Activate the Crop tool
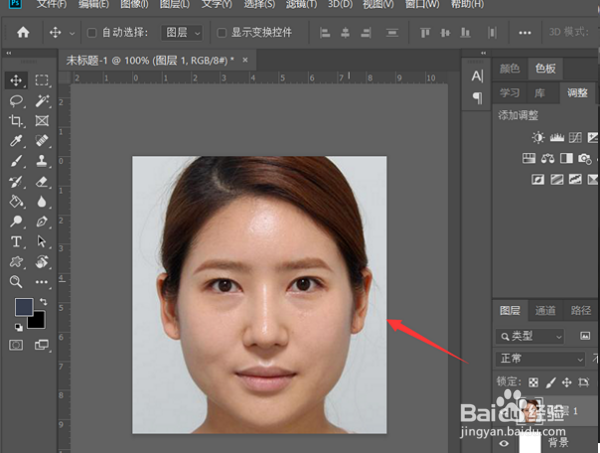Screen dimensions: 600x453 pos(16,121)
